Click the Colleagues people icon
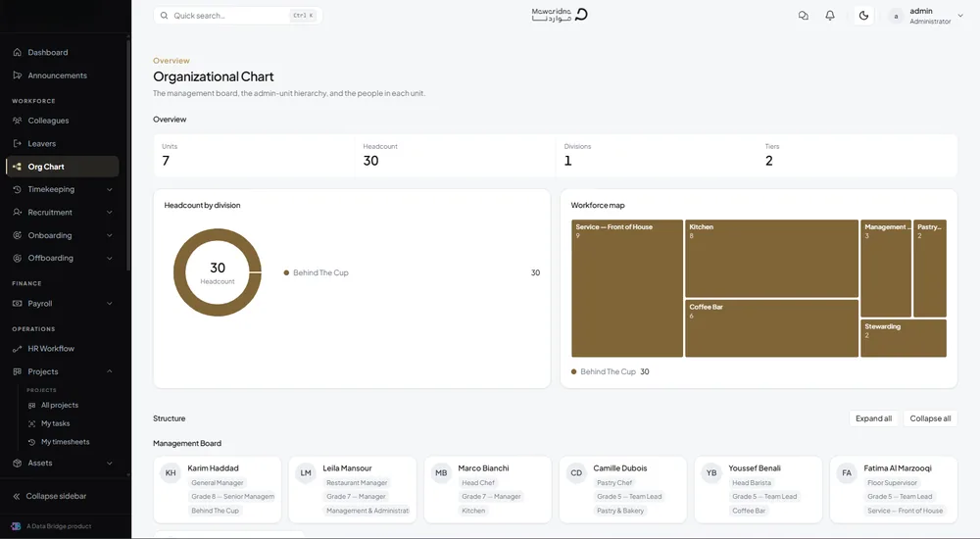This screenshot has height=539, width=980. pos(17,121)
